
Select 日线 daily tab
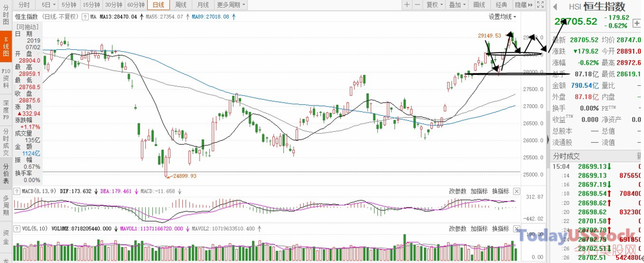point(158,4)
